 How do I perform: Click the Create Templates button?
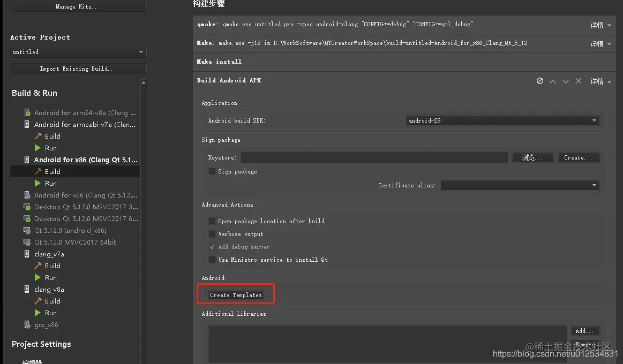(x=236, y=295)
